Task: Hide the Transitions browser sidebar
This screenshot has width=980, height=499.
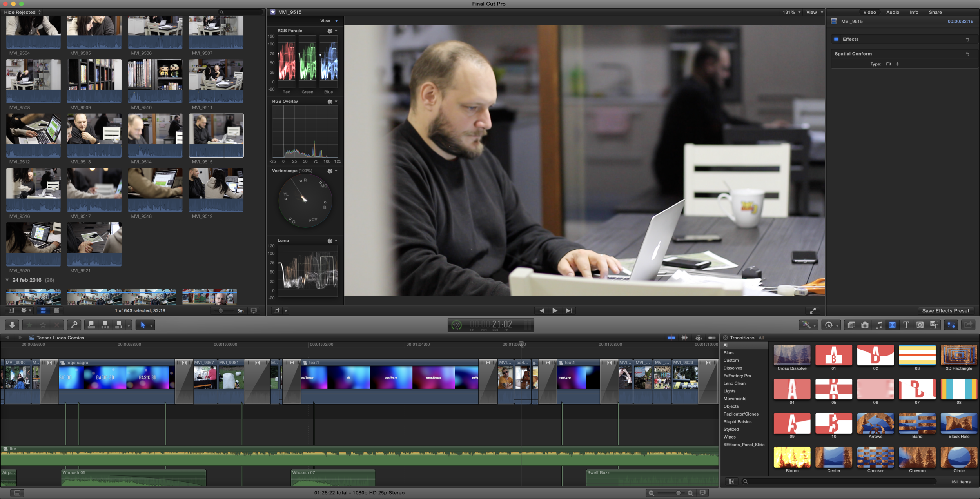Action: (x=731, y=481)
